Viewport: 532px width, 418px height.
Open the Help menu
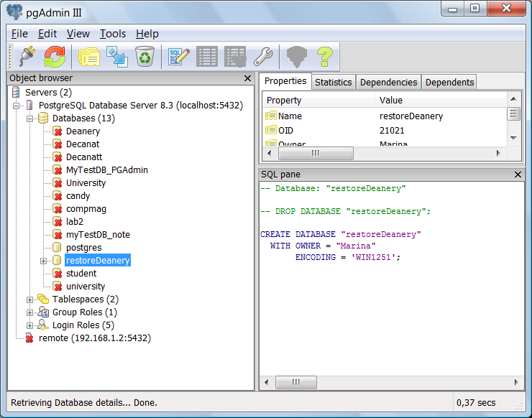coord(147,34)
